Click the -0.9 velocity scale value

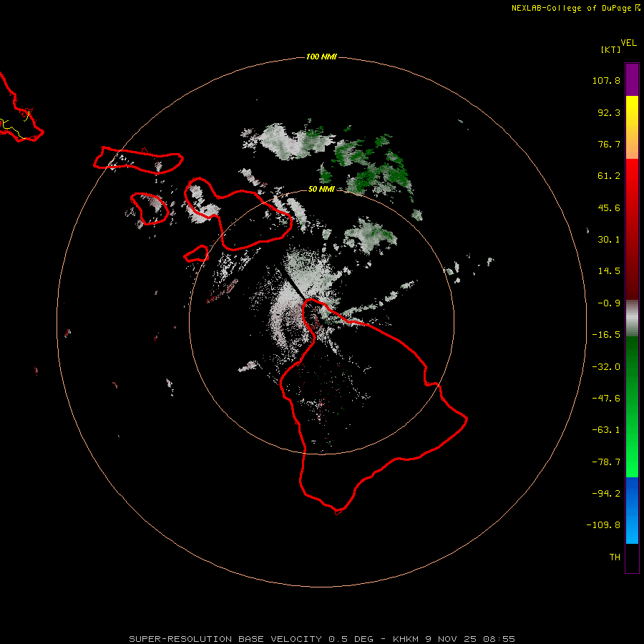pos(609,303)
